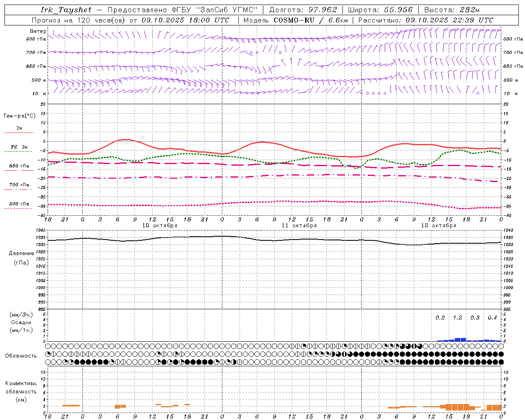
Task: Click the Давление pressure panel label
Action: click(21, 253)
